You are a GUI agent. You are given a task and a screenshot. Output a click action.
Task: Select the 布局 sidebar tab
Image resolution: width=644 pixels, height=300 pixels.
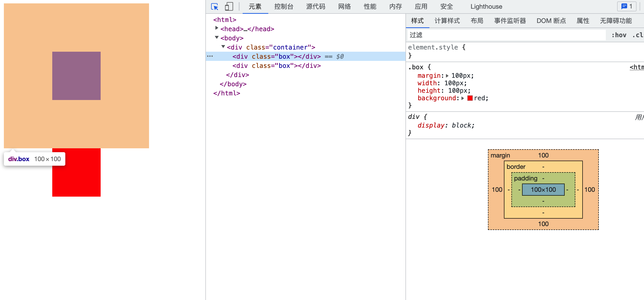477,21
